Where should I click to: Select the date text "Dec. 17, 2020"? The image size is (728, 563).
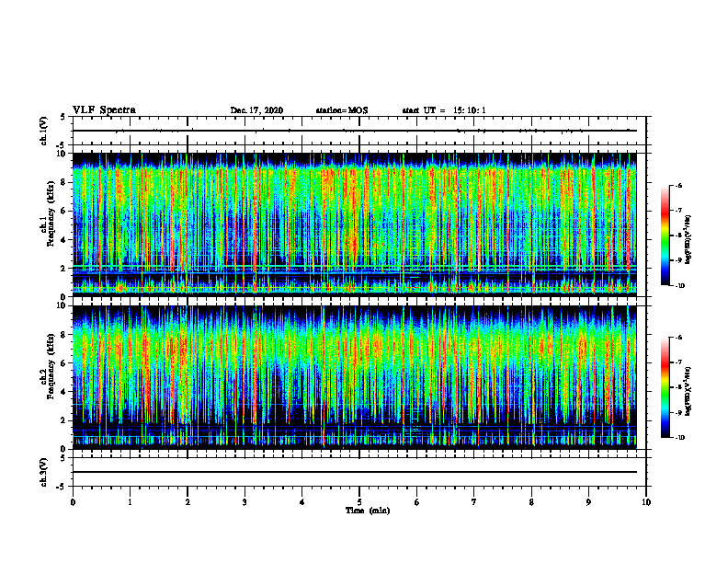click(x=256, y=110)
